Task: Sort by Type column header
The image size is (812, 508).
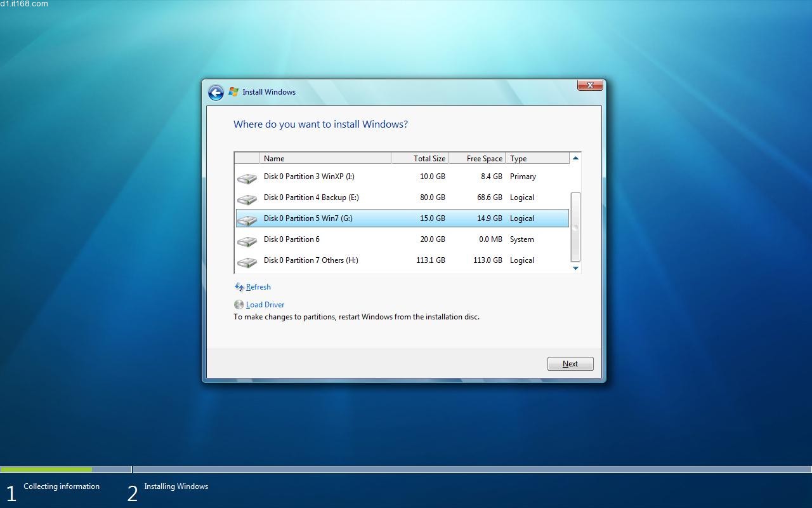Action: pos(537,158)
